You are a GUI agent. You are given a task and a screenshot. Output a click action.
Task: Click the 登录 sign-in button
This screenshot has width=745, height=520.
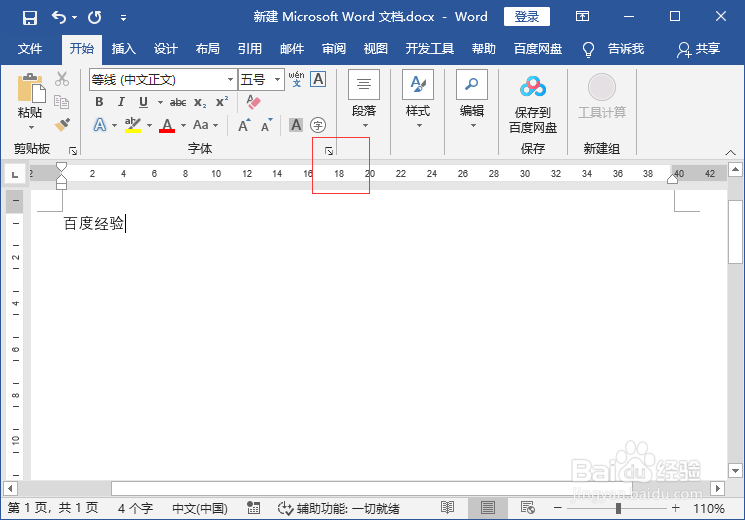click(526, 17)
